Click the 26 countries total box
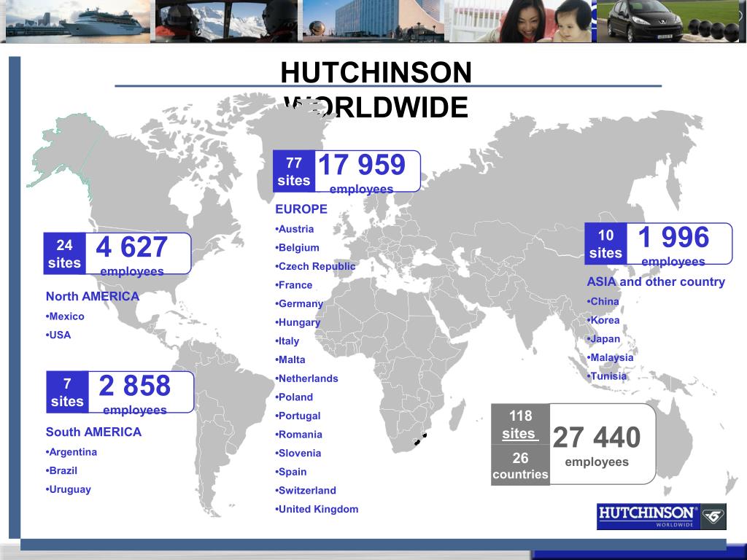The width and height of the screenshot is (747, 560). click(520, 465)
